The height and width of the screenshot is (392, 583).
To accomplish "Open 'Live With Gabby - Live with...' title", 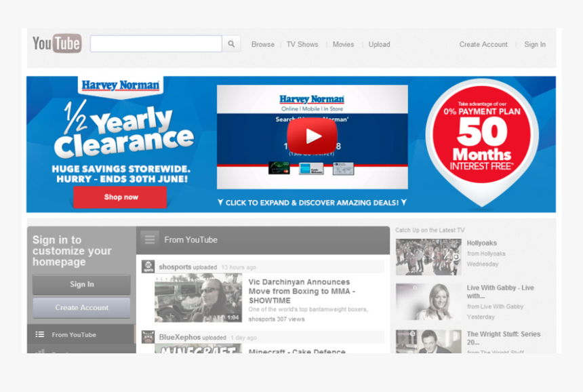I will click(x=500, y=292).
